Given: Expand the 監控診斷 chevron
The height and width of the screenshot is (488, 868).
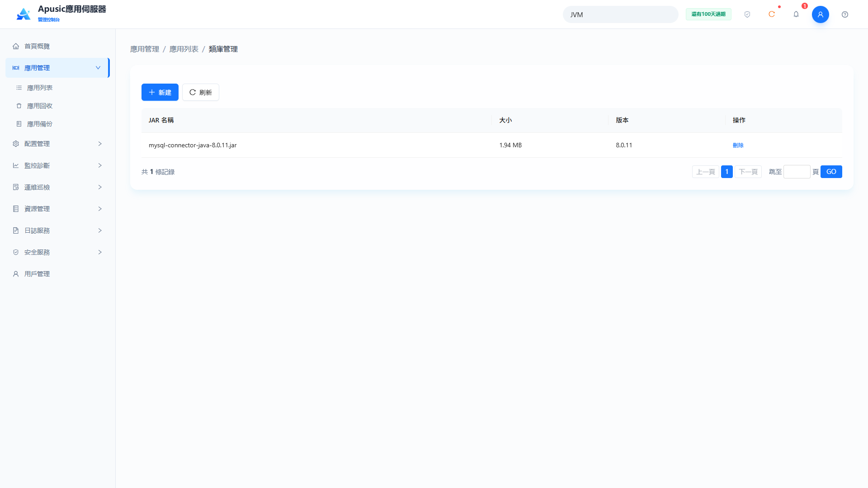Looking at the screenshot, I should (100, 165).
